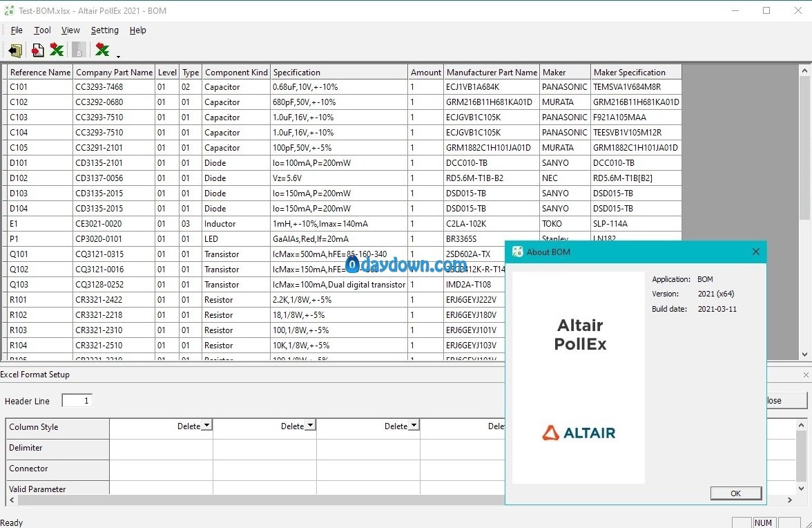Open the second Column Style Delete dropdown
Screen dimensions: 812x528
[x=310, y=426]
